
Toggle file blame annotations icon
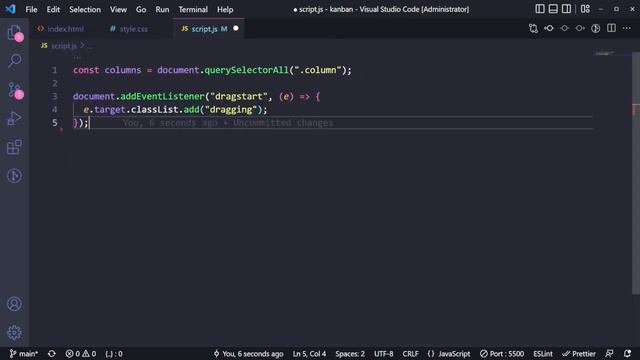click(x=596, y=28)
